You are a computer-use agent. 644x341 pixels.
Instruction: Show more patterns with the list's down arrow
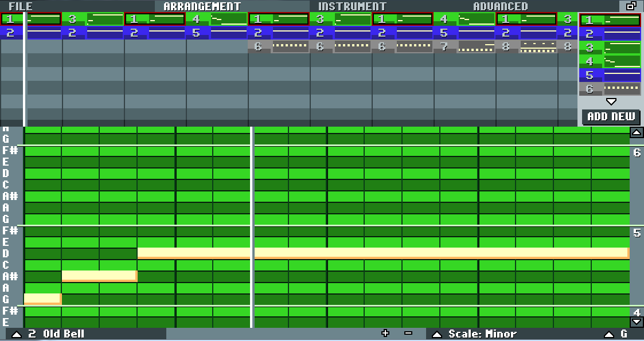(611, 101)
